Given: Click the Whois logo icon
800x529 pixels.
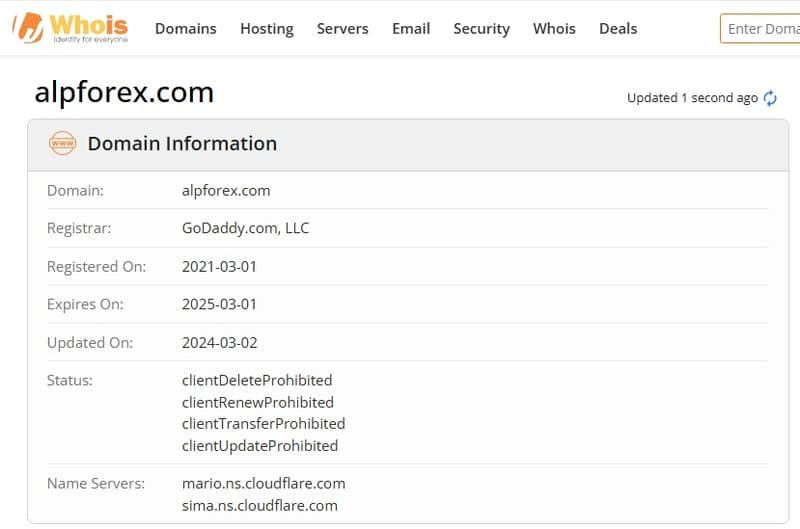Looking at the screenshot, I should 27,28.
